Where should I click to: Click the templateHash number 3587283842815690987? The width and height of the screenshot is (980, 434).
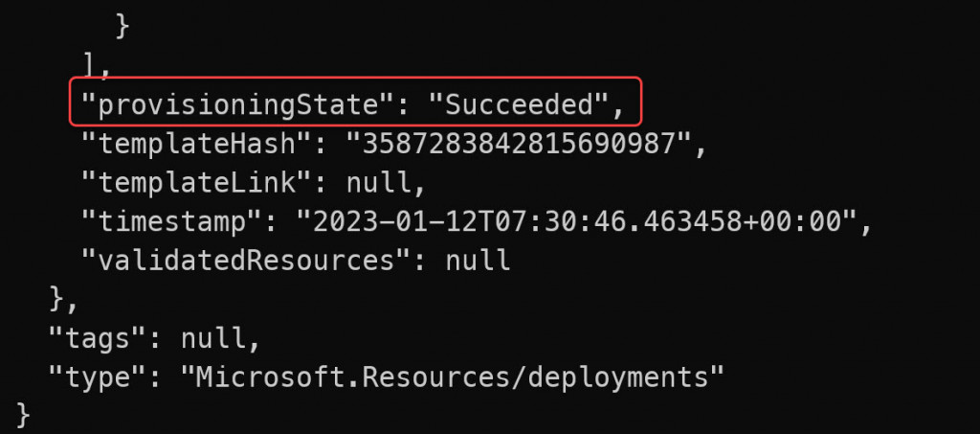click(x=519, y=144)
